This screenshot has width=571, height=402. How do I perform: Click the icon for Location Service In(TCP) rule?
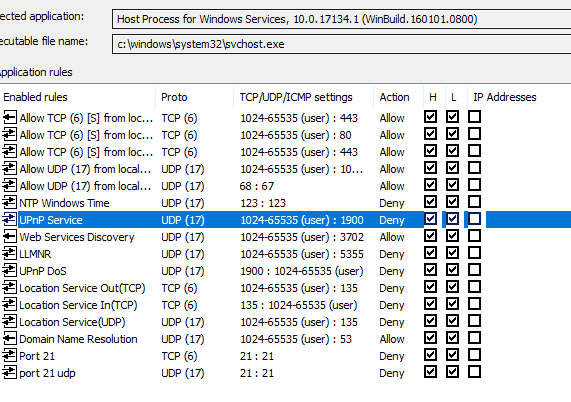point(9,304)
